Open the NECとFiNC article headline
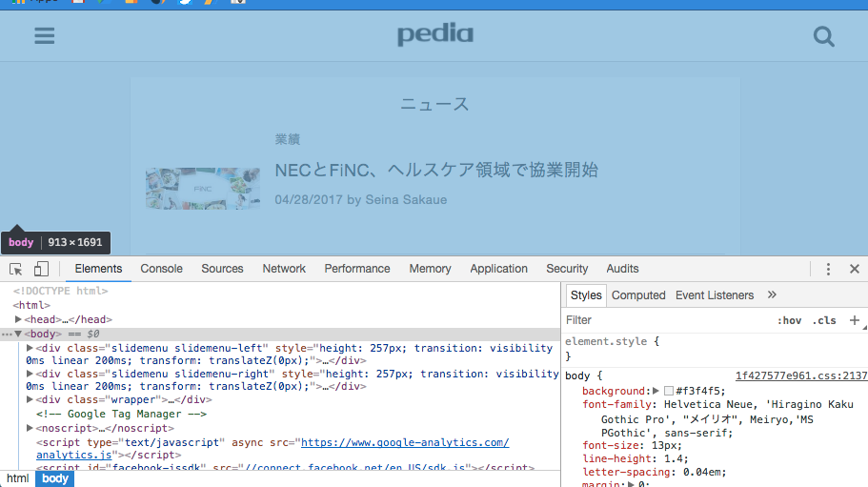The image size is (868, 487). (436, 170)
